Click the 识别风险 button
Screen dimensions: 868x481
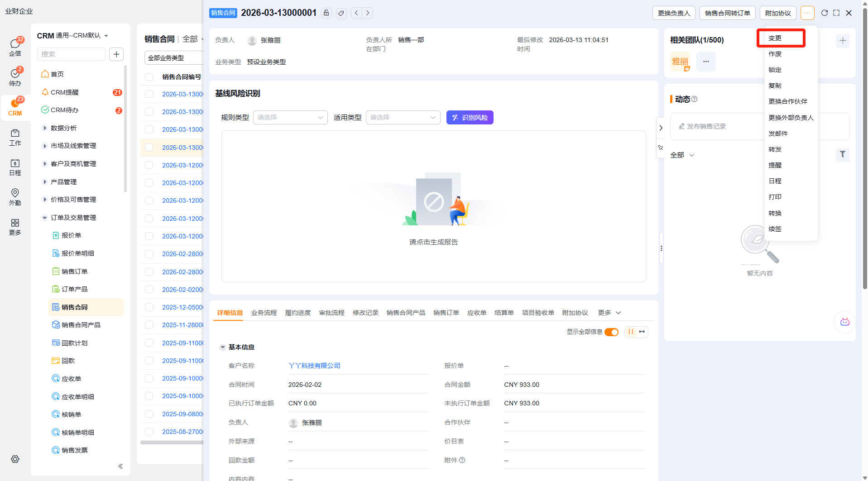(470, 118)
